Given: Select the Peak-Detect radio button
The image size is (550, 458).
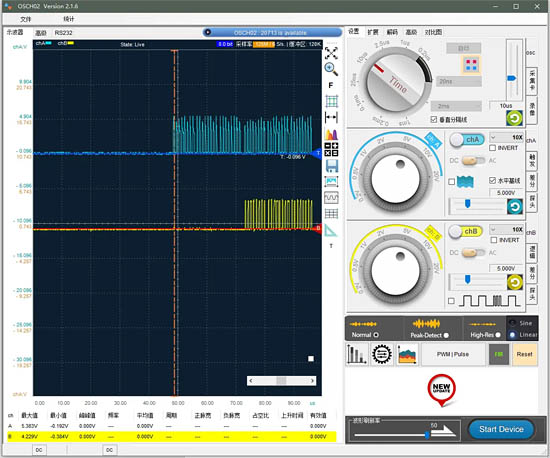Looking at the screenshot, I should (x=446, y=335).
